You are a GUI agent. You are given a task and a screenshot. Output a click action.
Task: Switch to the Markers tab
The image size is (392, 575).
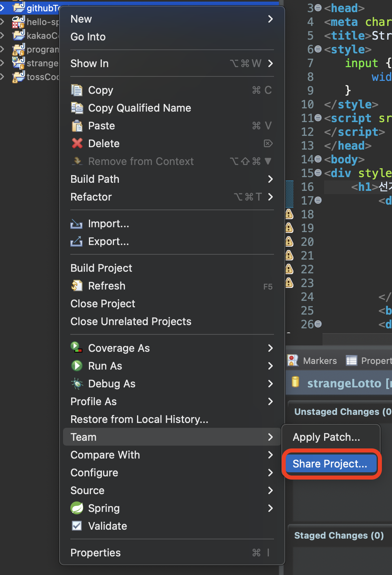[312, 360]
